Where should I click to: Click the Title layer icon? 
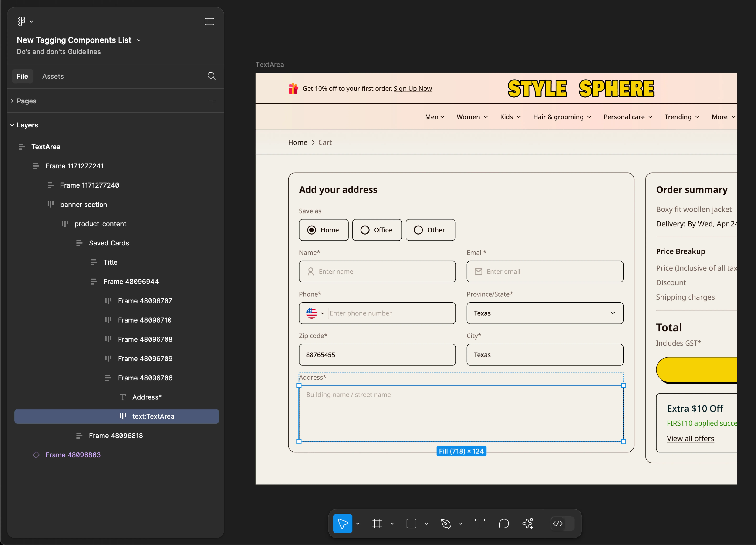94,262
